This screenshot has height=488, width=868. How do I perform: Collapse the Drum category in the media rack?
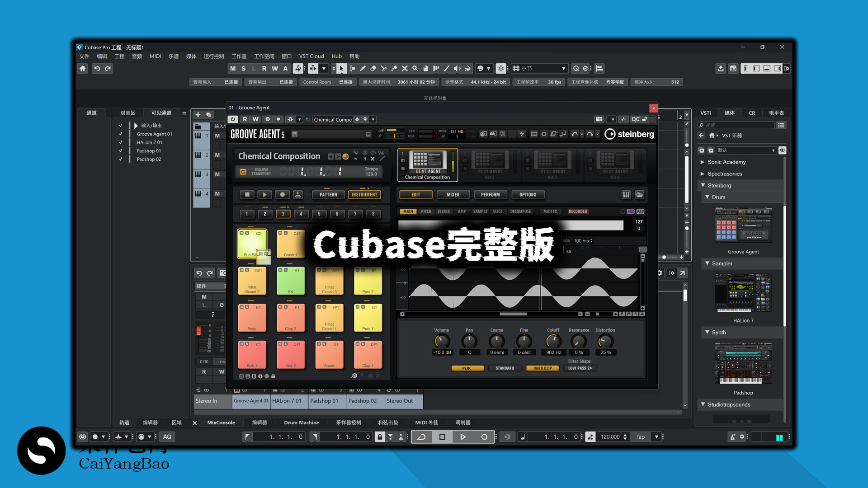coord(708,197)
